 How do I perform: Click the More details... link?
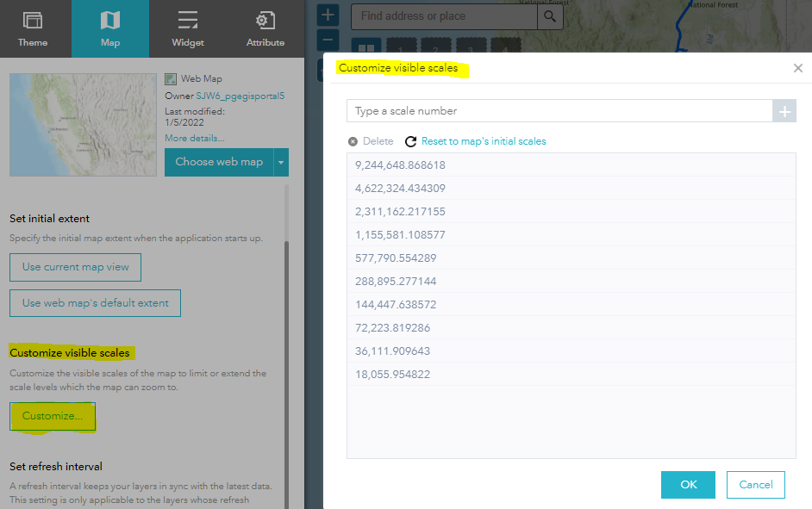(193, 137)
